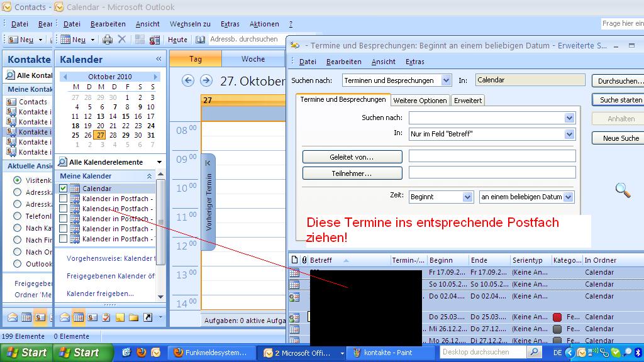Open the address book icon beside Heute
This screenshot has height=362, width=644.
click(x=200, y=40)
